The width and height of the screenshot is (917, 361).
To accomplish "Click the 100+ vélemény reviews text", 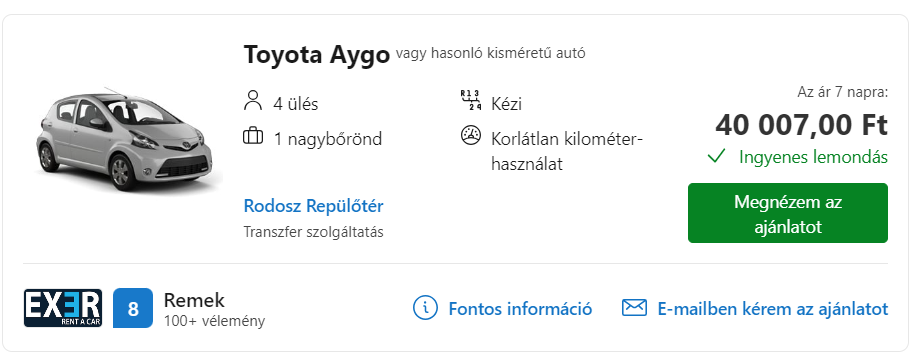I will [x=214, y=321].
